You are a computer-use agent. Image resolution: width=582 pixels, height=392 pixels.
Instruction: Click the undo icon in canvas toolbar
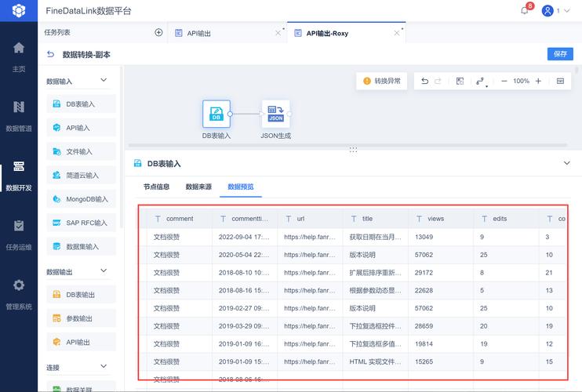[x=424, y=81]
